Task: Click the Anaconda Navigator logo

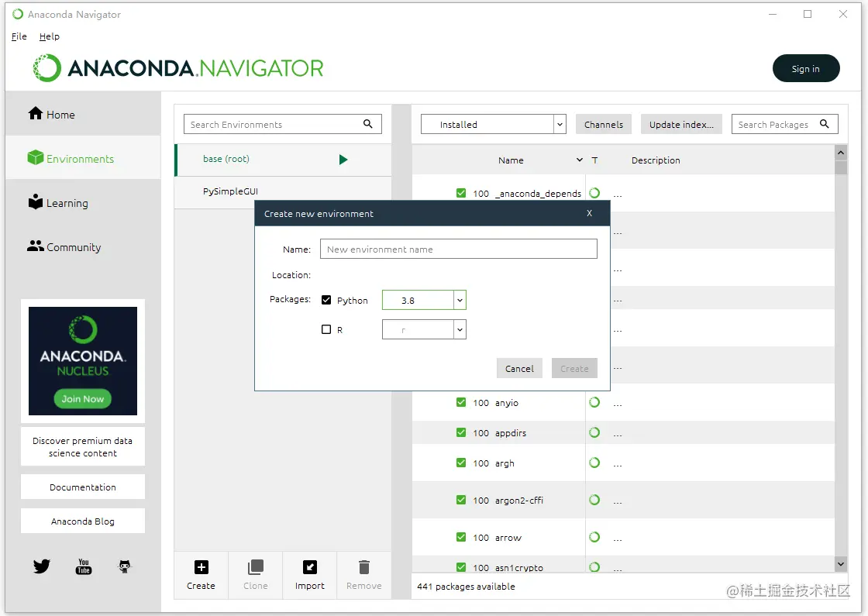Action: tap(178, 68)
